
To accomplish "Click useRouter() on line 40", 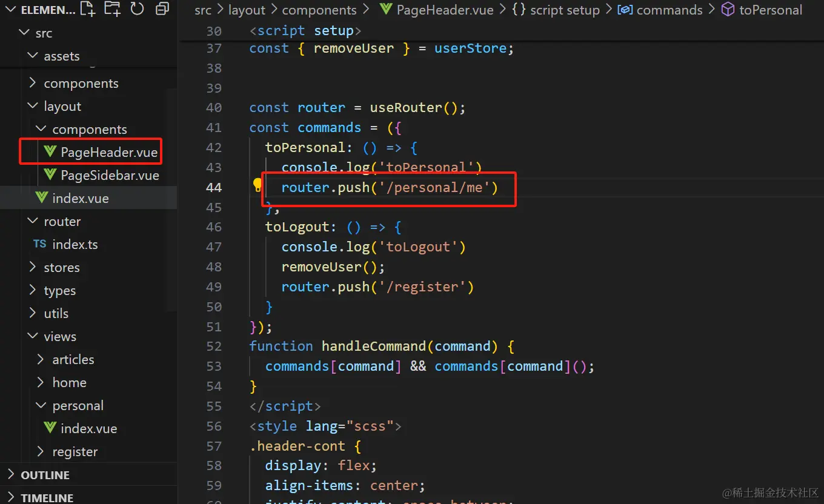I will pos(414,107).
